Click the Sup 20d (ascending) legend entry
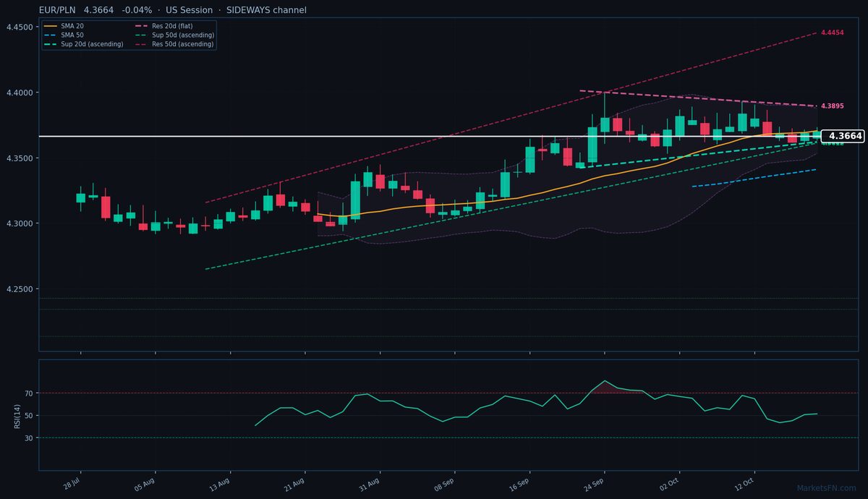Screen dimensions: 868x499 (84, 44)
